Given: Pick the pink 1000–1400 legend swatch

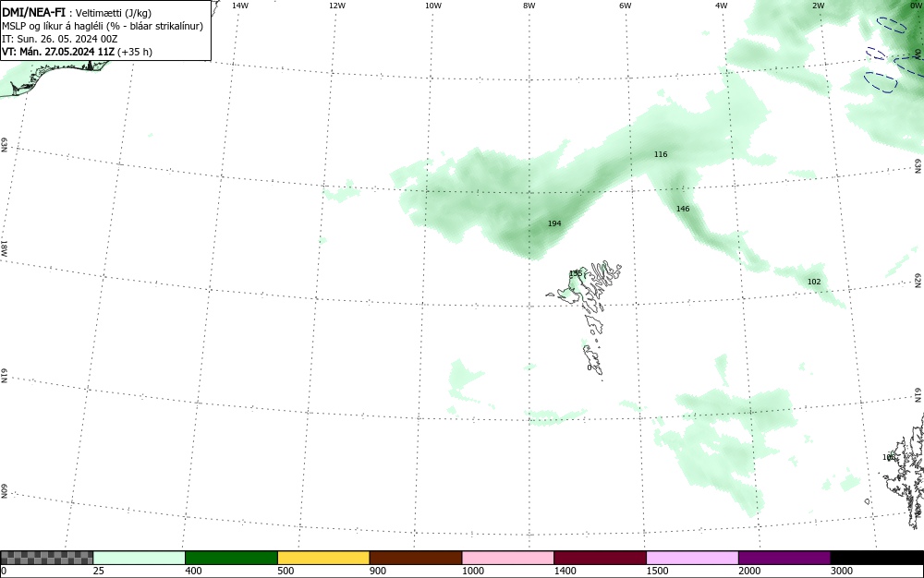Looking at the screenshot, I should click(x=507, y=558).
